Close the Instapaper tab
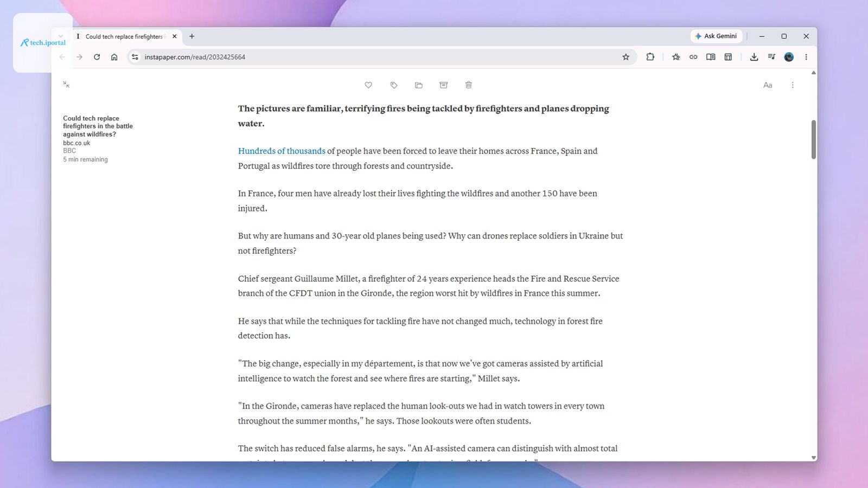The image size is (868, 488). (174, 36)
